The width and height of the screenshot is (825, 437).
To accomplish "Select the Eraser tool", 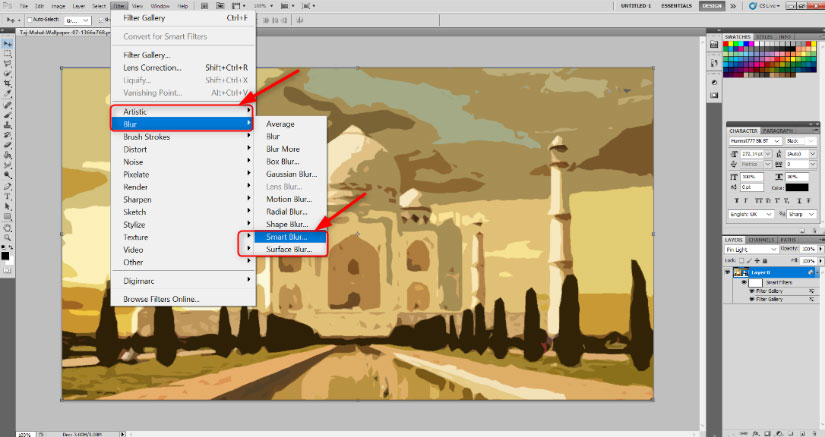I will pyautogui.click(x=7, y=145).
